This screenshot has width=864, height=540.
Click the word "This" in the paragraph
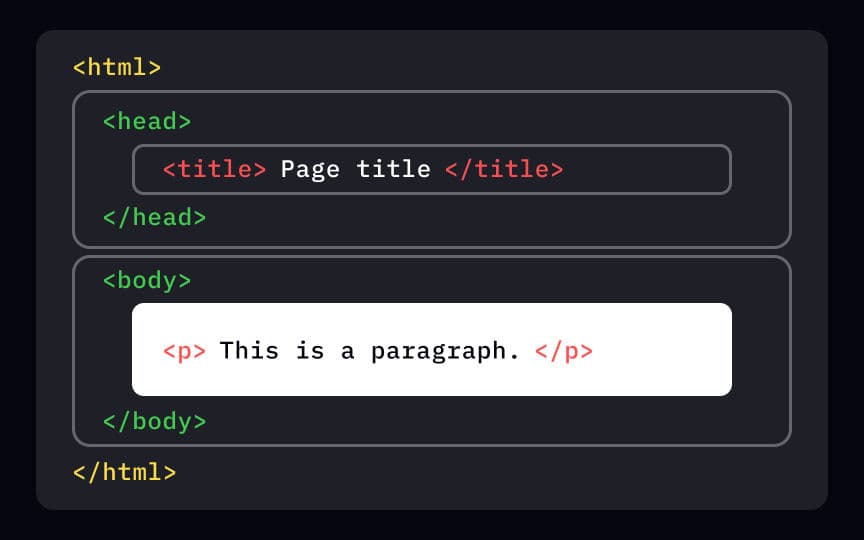pyautogui.click(x=249, y=351)
